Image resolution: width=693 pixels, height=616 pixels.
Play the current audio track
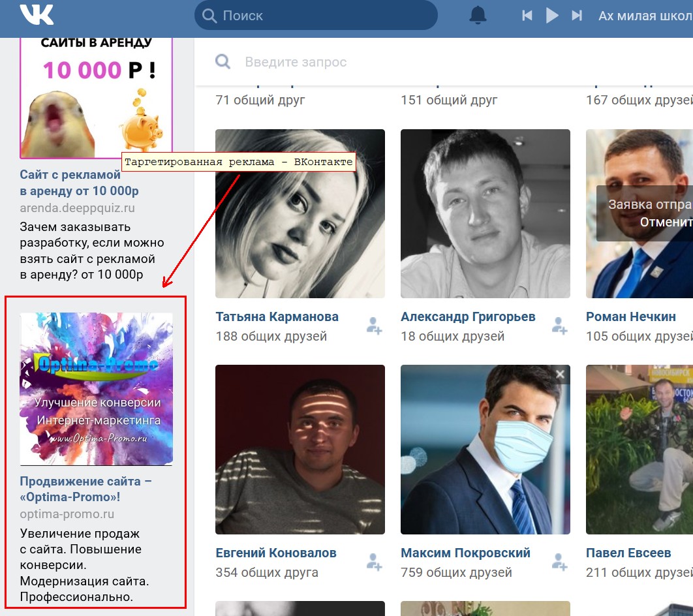[551, 16]
